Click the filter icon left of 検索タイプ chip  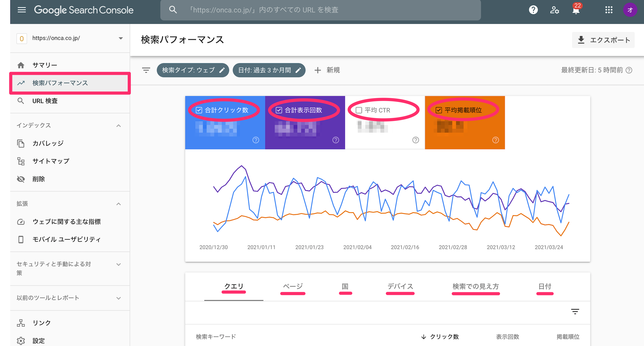coord(146,70)
